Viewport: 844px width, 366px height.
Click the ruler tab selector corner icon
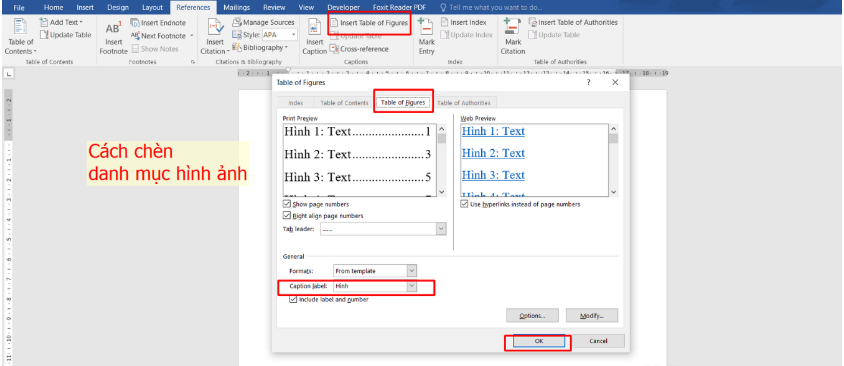coord(10,73)
